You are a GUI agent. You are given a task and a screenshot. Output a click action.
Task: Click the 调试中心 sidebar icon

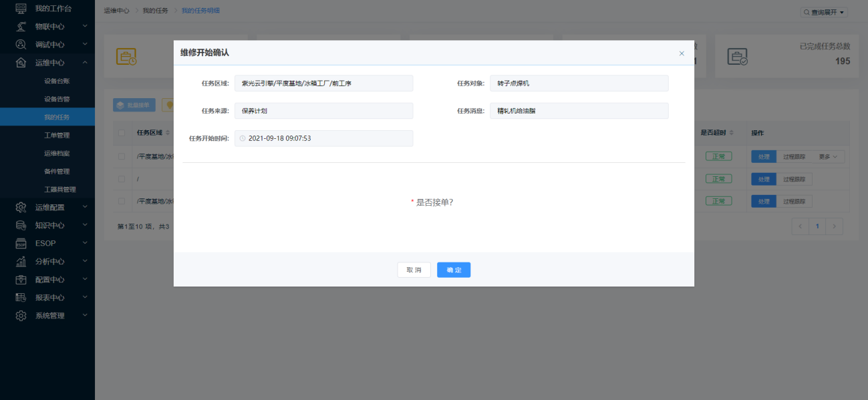[x=21, y=45]
